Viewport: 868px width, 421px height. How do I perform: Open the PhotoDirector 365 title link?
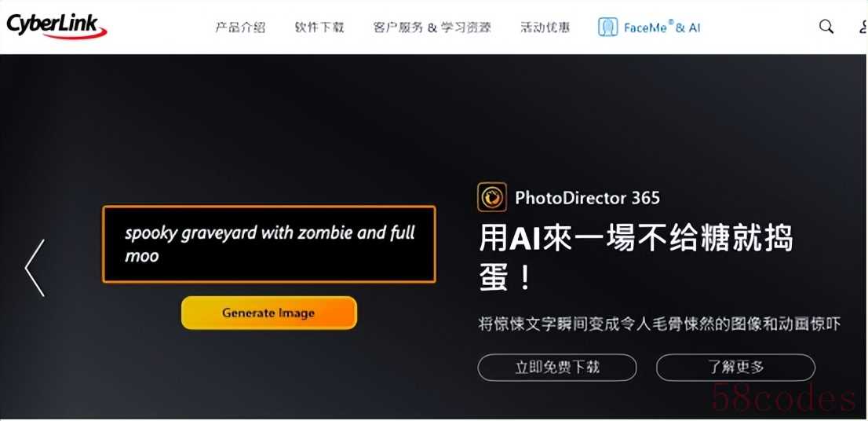point(587,198)
